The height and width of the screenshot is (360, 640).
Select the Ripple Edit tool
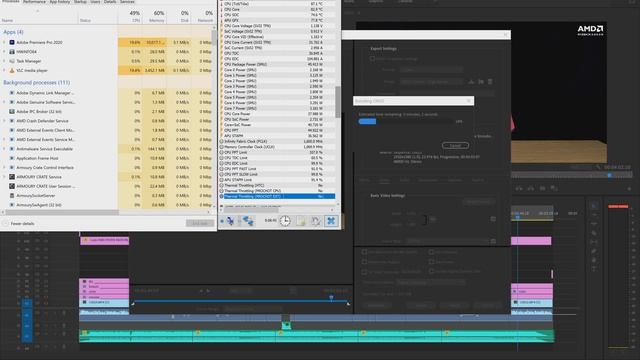pos(594,224)
